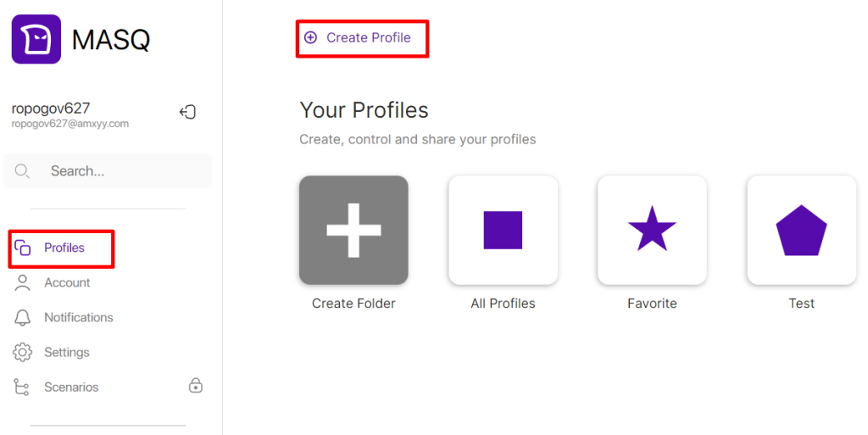The height and width of the screenshot is (435, 868).
Task: Click the Profiles overlapping-squares icon
Action: click(23, 248)
